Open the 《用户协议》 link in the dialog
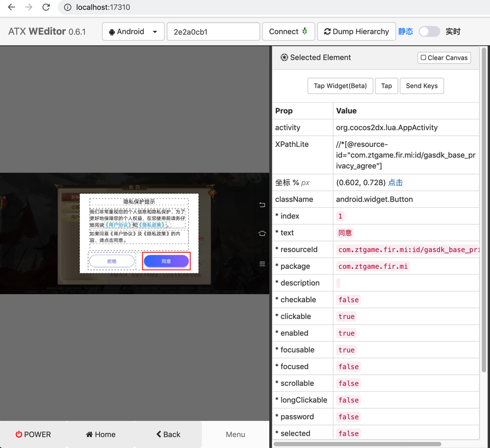The image size is (490, 448). coord(118,225)
